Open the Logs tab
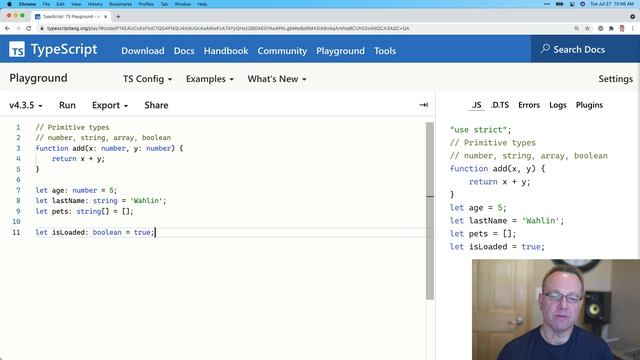This screenshot has width=640, height=360. coord(558,105)
